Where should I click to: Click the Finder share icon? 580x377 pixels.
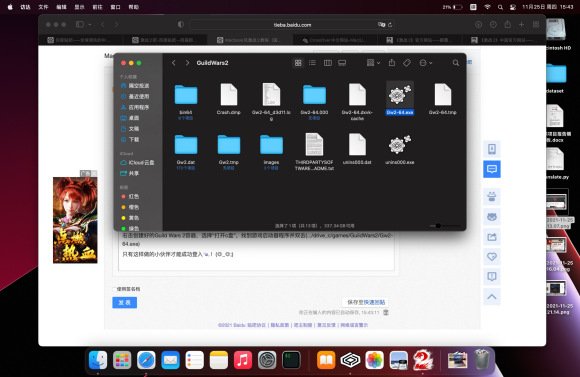click(x=392, y=63)
